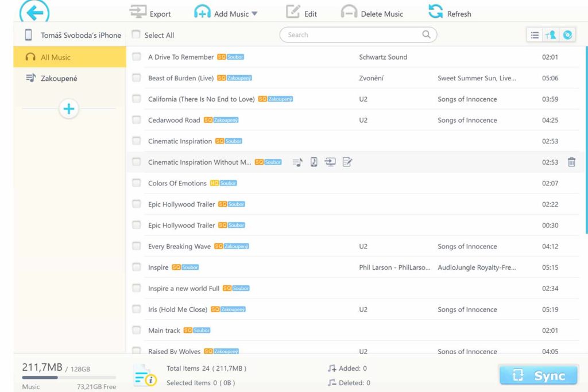This screenshot has width=588, height=392.
Task: Click the Add Music label
Action: click(x=231, y=14)
